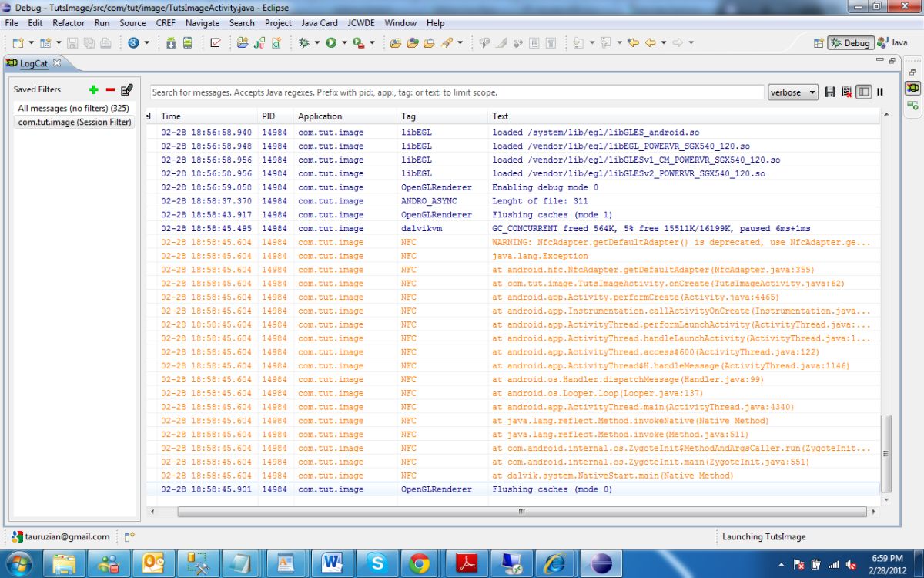The image size is (924, 578).
Task: Click the New file toolbar icon
Action: coord(18,43)
